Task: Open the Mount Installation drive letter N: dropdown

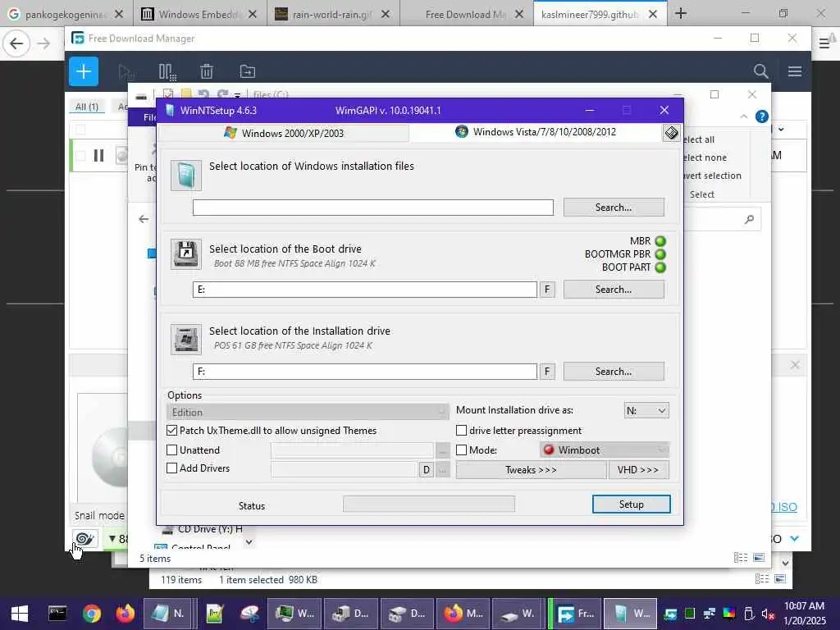Action: tap(646, 410)
